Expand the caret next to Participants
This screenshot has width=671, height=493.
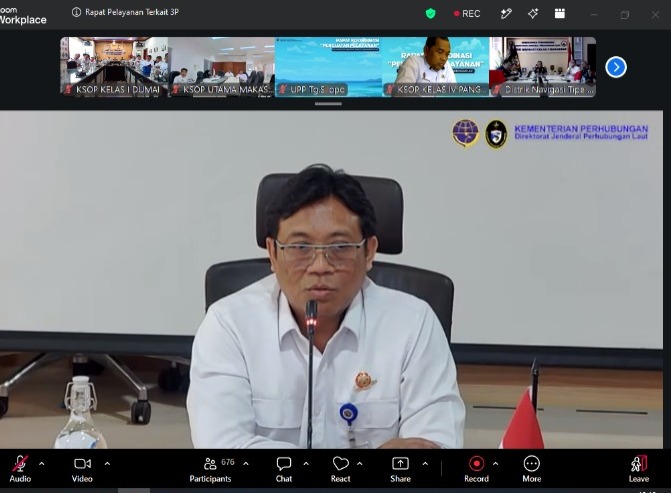tap(246, 463)
